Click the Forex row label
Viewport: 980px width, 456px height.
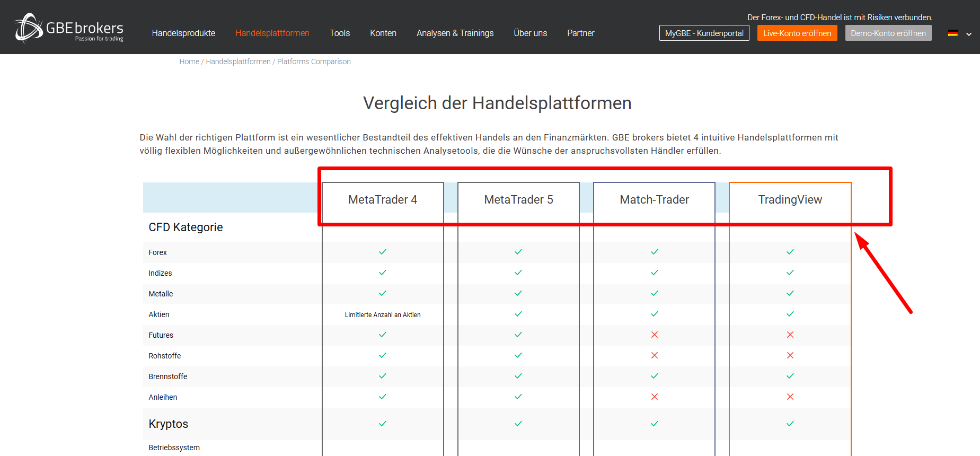157,252
